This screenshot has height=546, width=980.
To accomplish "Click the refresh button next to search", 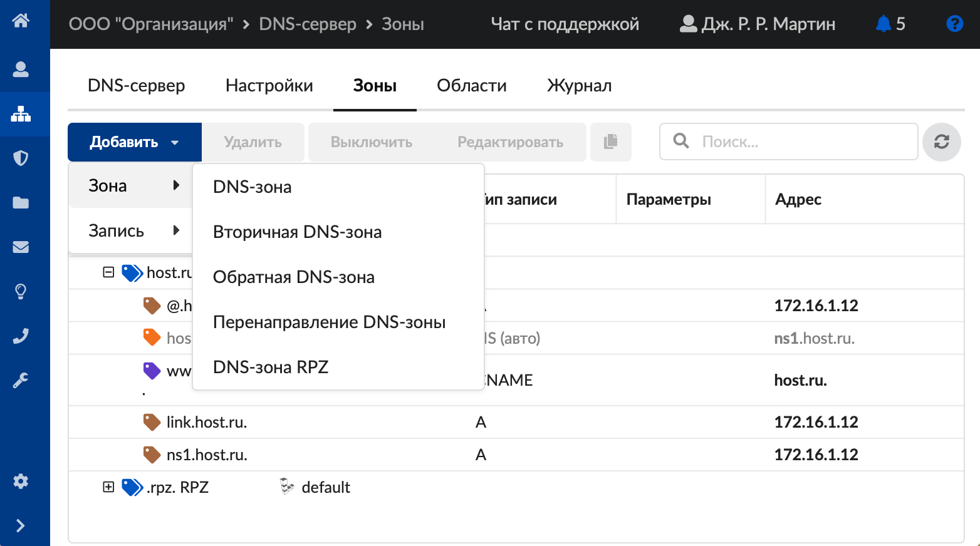I will pos(941,142).
